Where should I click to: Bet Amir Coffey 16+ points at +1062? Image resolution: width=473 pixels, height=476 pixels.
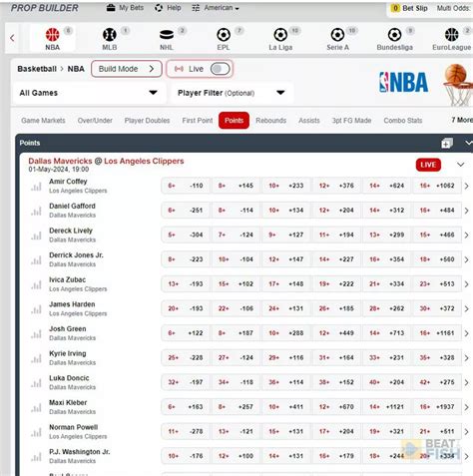click(437, 186)
